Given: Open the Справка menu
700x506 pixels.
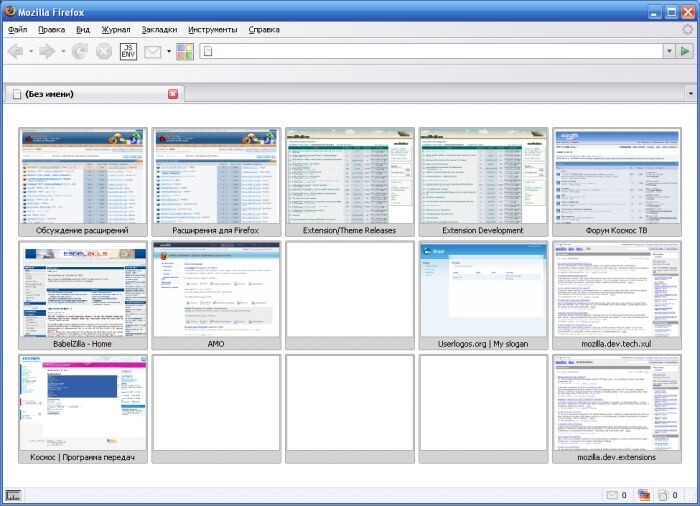Looking at the screenshot, I should pyautogui.click(x=264, y=29).
